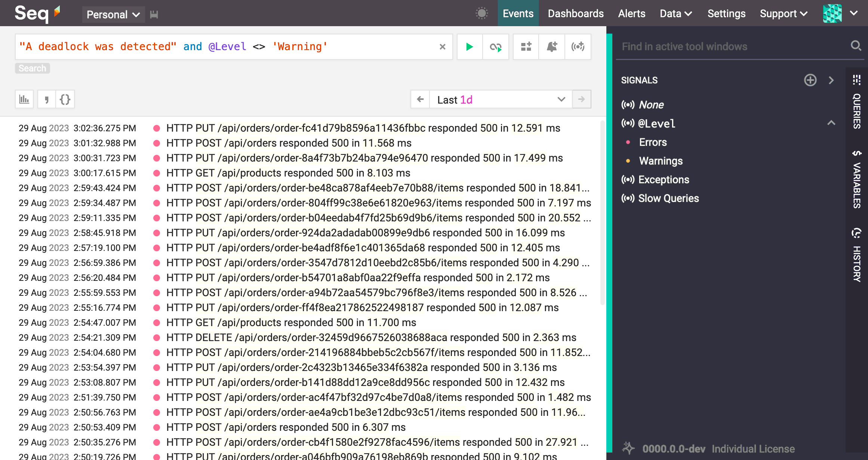
Task: Create alert from query bell icon
Action: point(552,47)
